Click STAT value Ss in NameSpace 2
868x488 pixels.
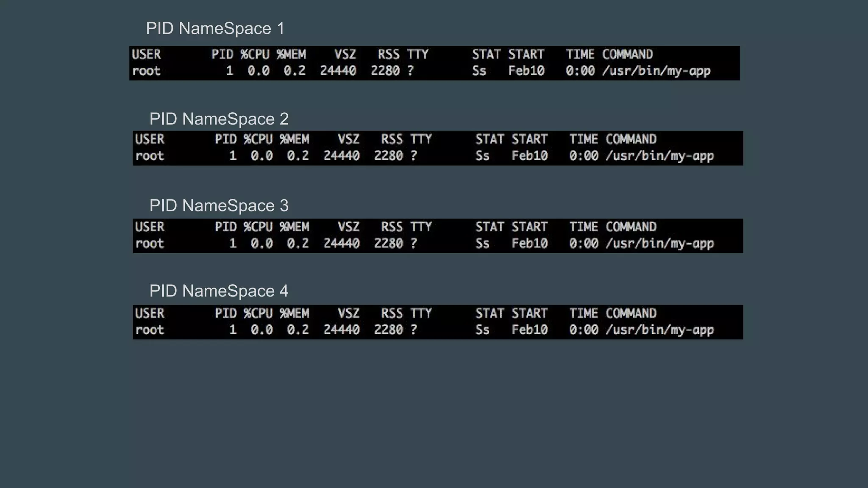tap(483, 156)
